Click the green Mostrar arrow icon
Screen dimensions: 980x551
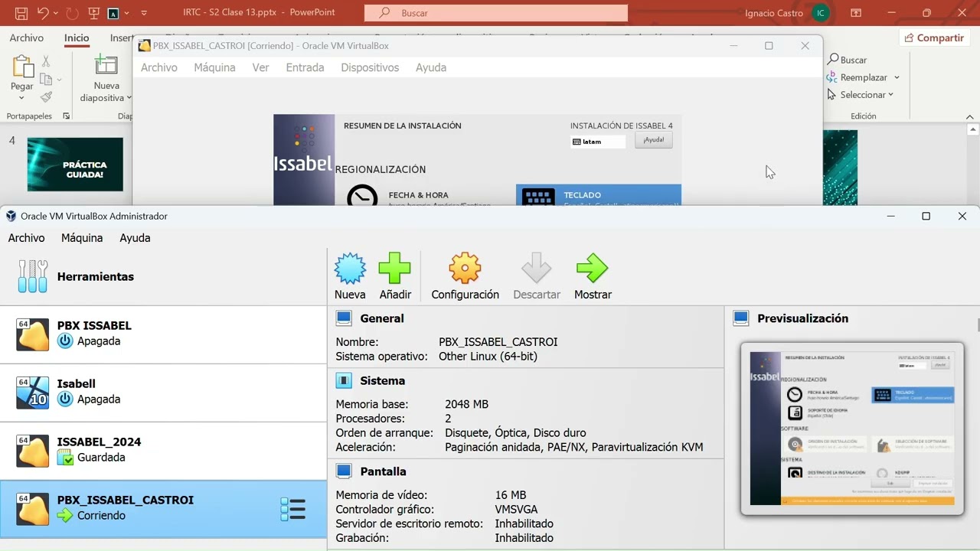[593, 269]
